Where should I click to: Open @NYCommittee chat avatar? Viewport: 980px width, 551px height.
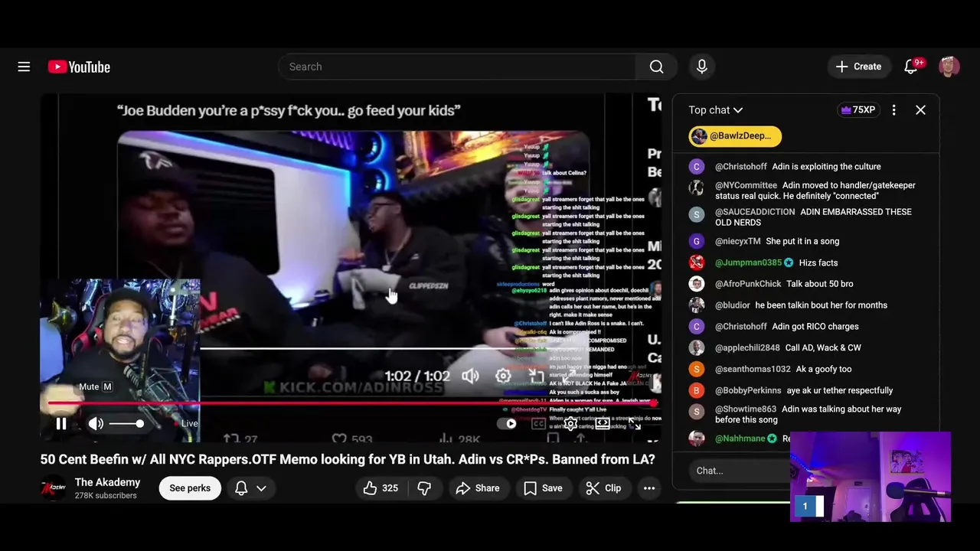pyautogui.click(x=696, y=187)
